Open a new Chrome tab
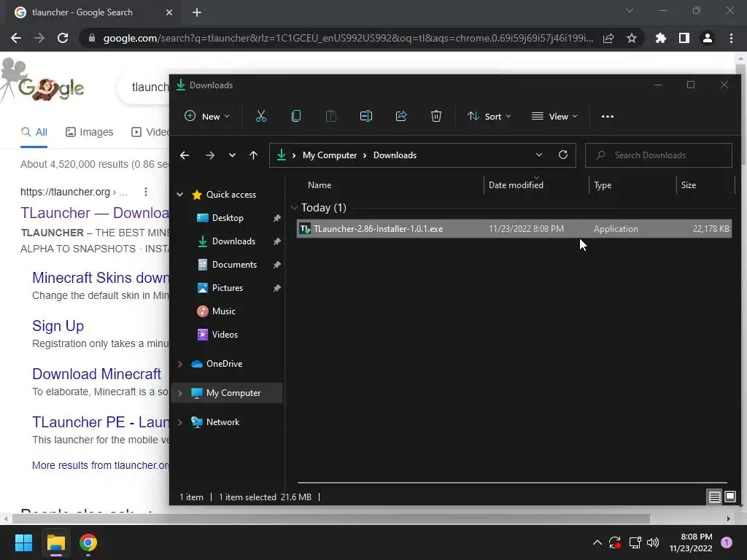This screenshot has height=560, width=747. click(197, 12)
